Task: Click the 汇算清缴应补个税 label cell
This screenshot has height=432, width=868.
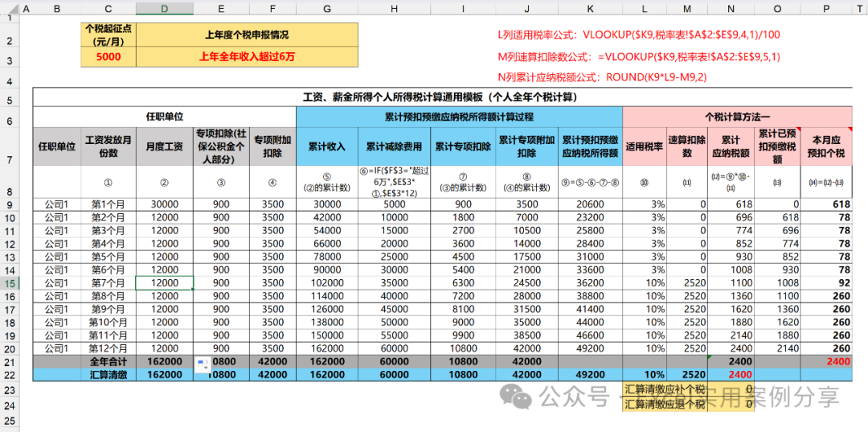Action: tap(665, 389)
